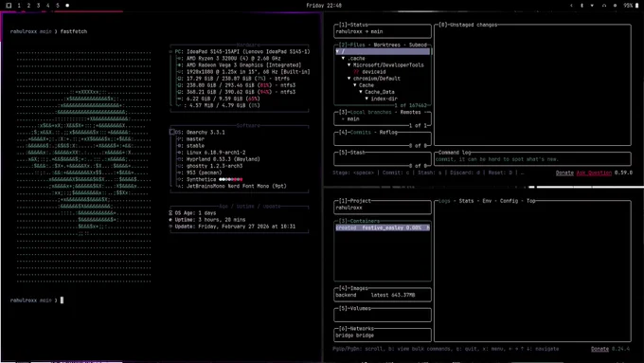The image size is (644, 363).
Task: Open the Reflog tab
Action: coord(388,133)
